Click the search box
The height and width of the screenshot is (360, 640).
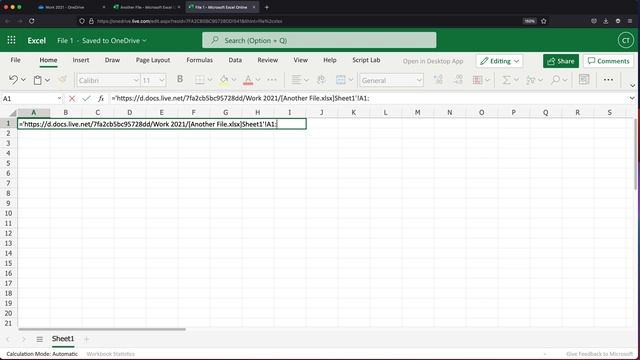[x=319, y=40]
